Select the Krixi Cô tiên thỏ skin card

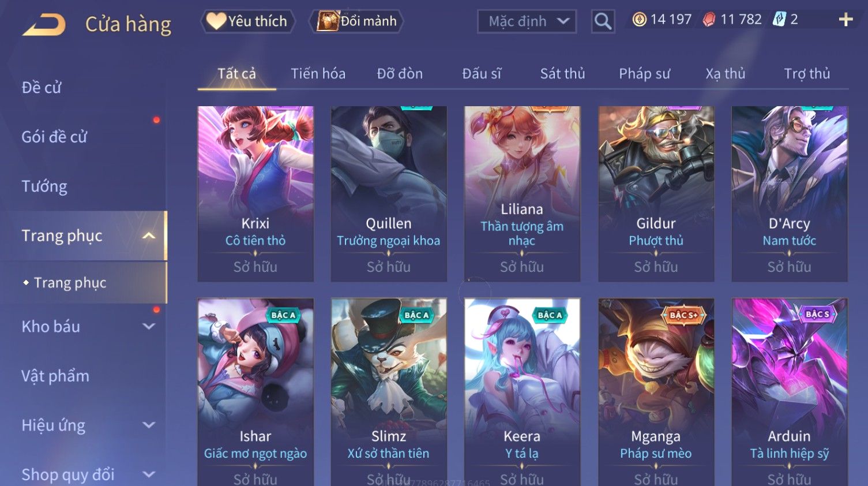(x=255, y=194)
